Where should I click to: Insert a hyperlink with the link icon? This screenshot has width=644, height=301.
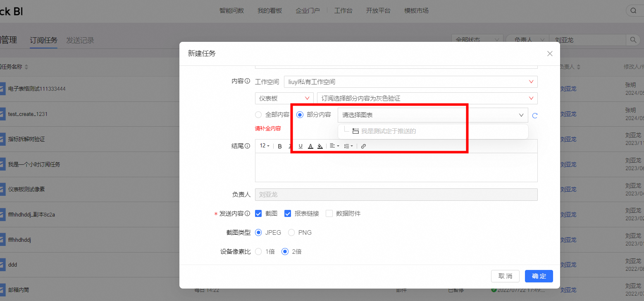[363, 146]
